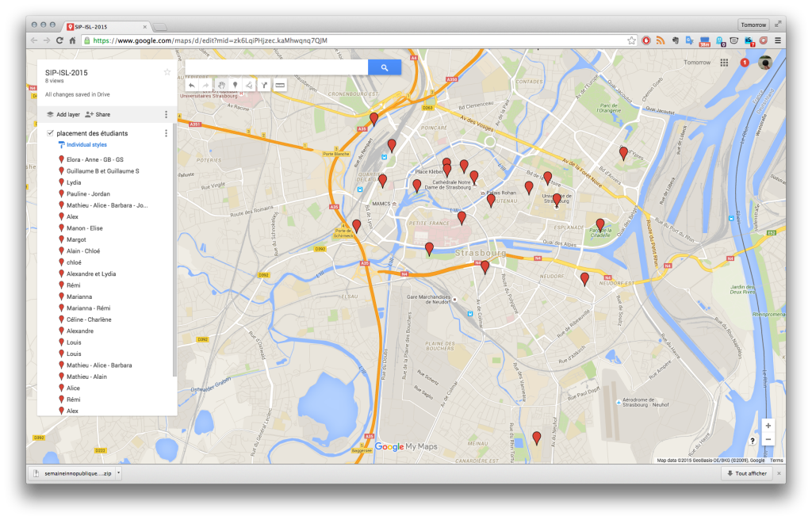Select the Add marker tool
The image size is (812, 520).
pyautogui.click(x=235, y=85)
